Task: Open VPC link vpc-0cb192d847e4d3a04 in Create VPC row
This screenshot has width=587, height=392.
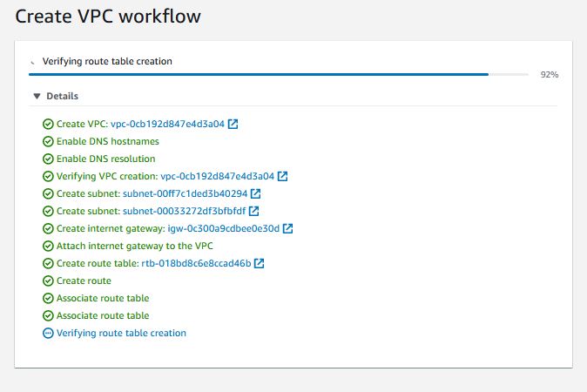Action: 167,124
